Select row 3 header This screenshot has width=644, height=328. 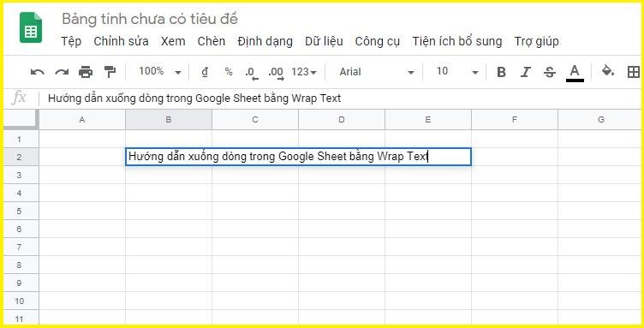(21, 175)
